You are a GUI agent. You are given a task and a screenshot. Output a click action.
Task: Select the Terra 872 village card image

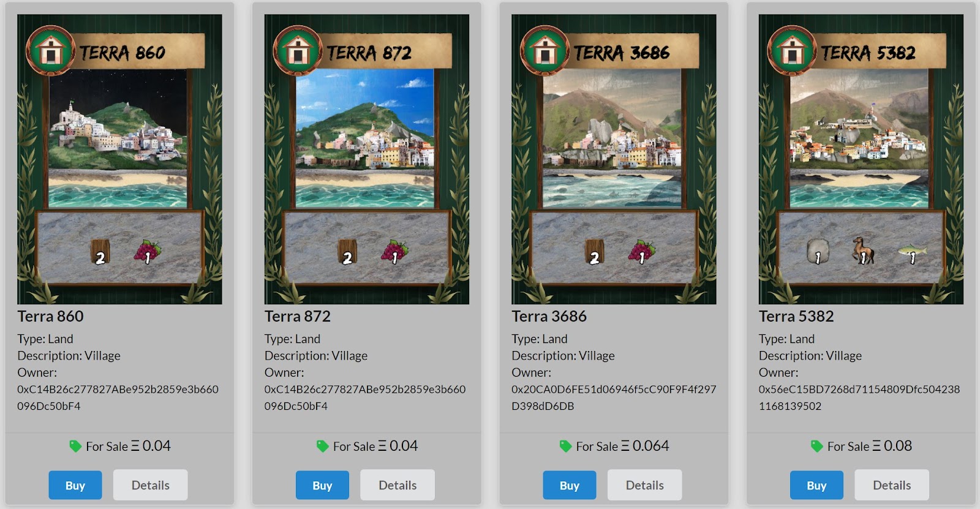367,159
